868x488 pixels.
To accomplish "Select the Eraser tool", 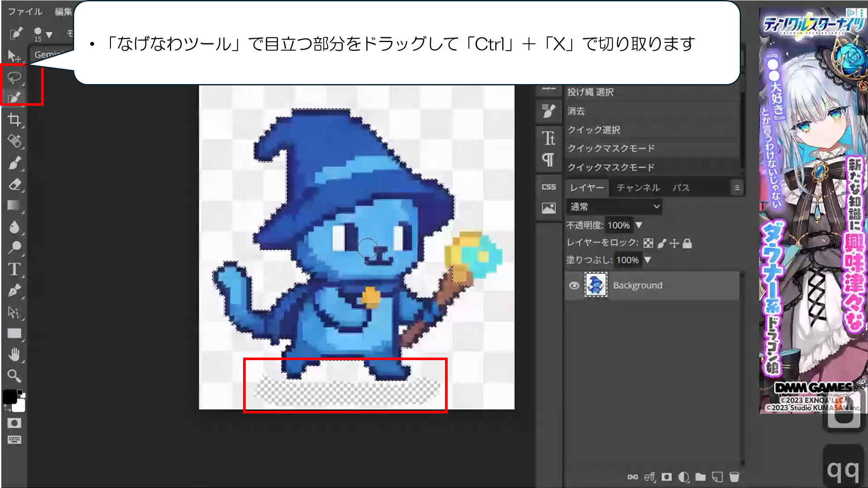I will click(x=14, y=185).
